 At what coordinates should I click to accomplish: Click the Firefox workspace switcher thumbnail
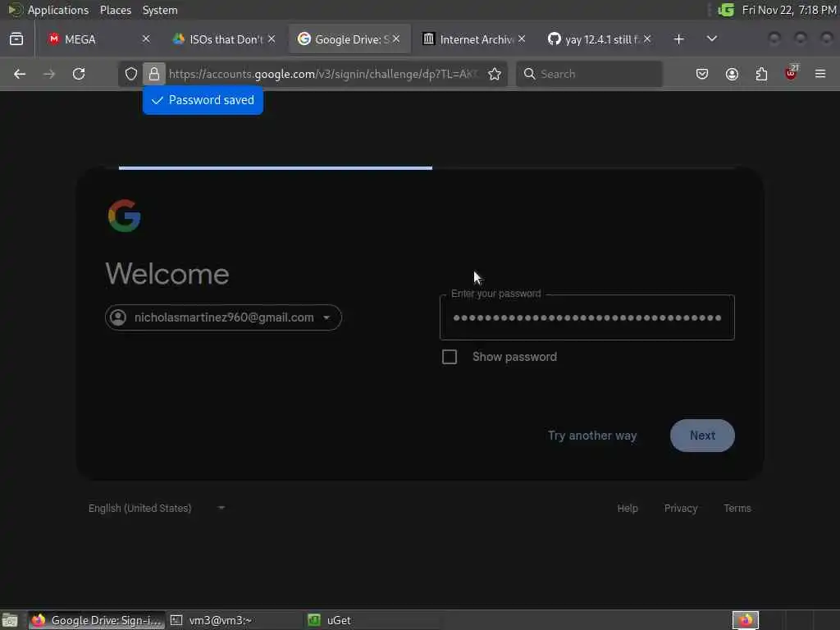click(x=746, y=620)
